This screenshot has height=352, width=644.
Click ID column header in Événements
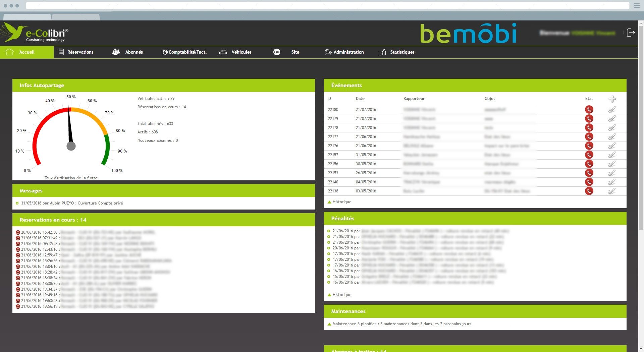(x=329, y=99)
